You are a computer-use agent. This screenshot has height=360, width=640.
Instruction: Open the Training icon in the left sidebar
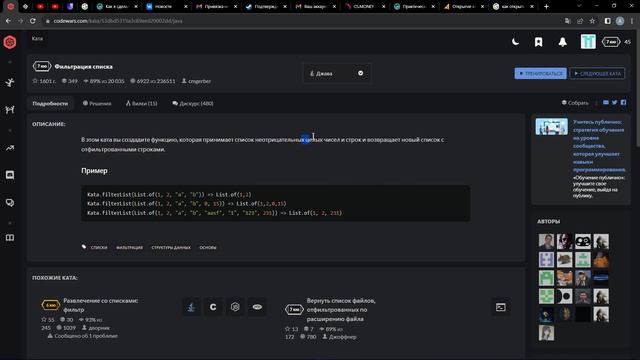coord(10,82)
